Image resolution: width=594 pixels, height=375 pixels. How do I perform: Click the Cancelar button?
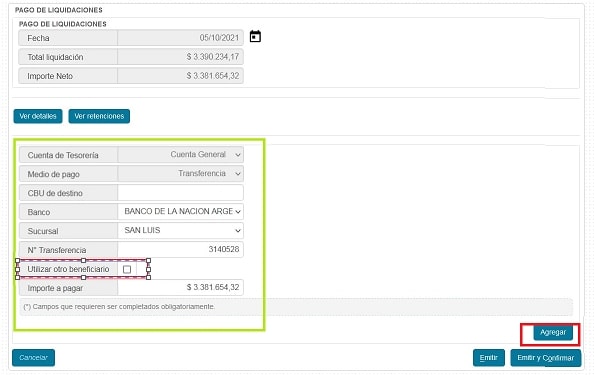[33, 358]
